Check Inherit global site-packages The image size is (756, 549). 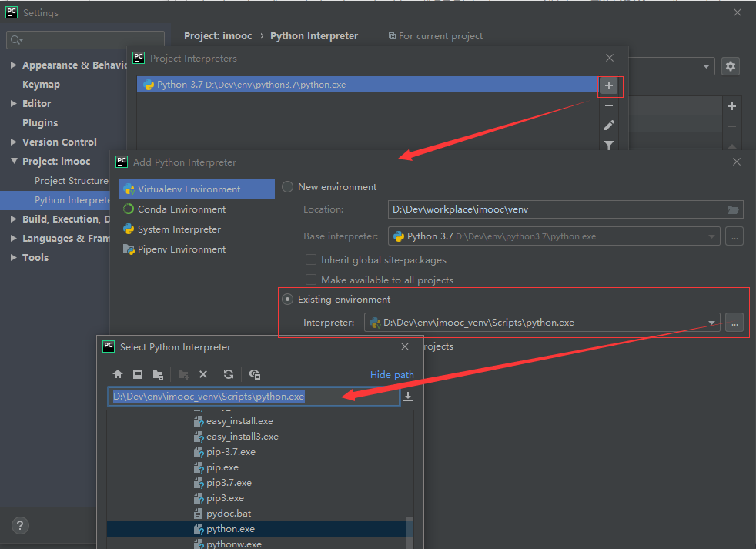311,260
